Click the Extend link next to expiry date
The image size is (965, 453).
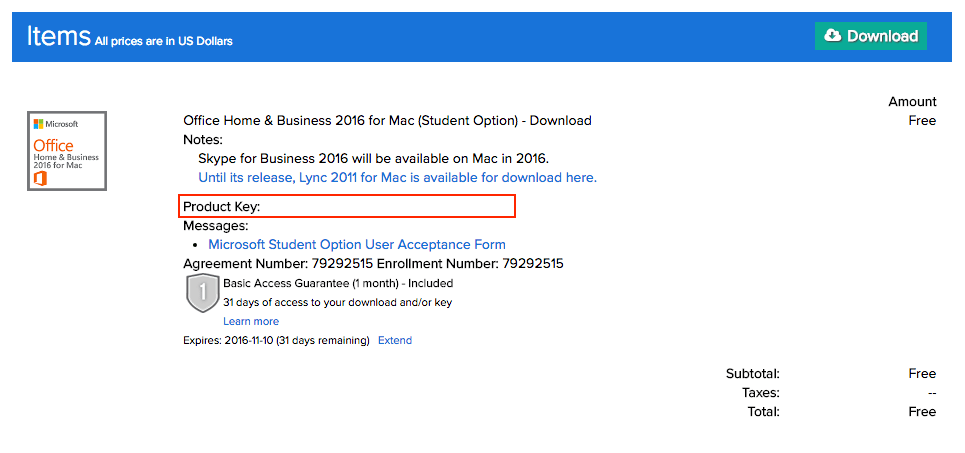coord(395,340)
